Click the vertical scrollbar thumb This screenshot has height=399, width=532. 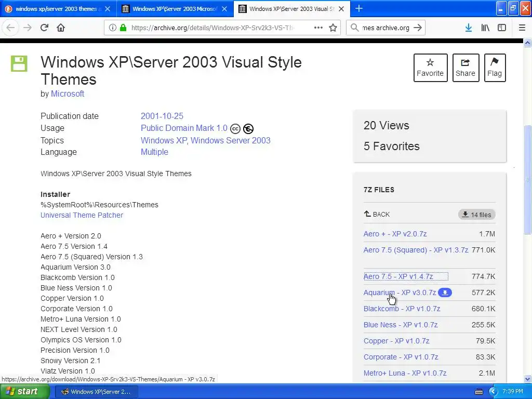527,179
